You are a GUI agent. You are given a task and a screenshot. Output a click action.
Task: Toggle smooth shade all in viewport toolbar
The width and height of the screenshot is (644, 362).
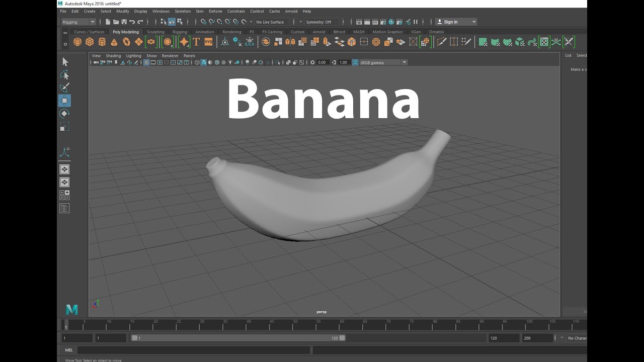pos(203,62)
